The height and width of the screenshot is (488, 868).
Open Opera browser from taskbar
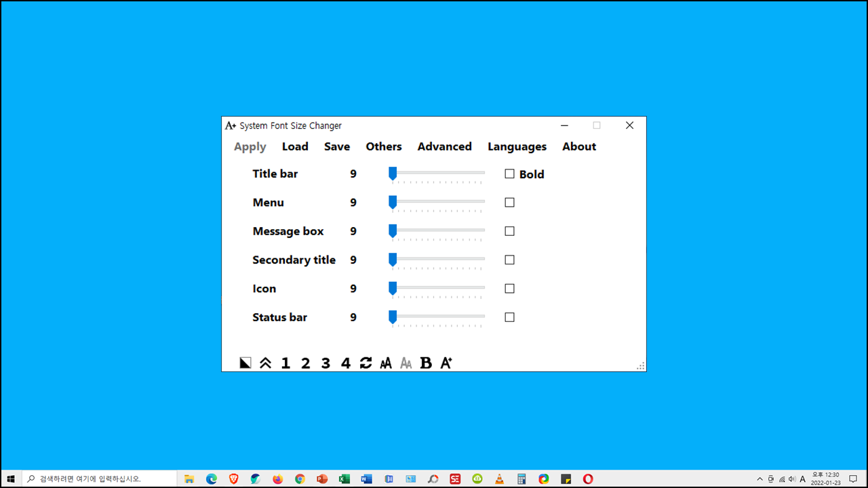coord(588,479)
